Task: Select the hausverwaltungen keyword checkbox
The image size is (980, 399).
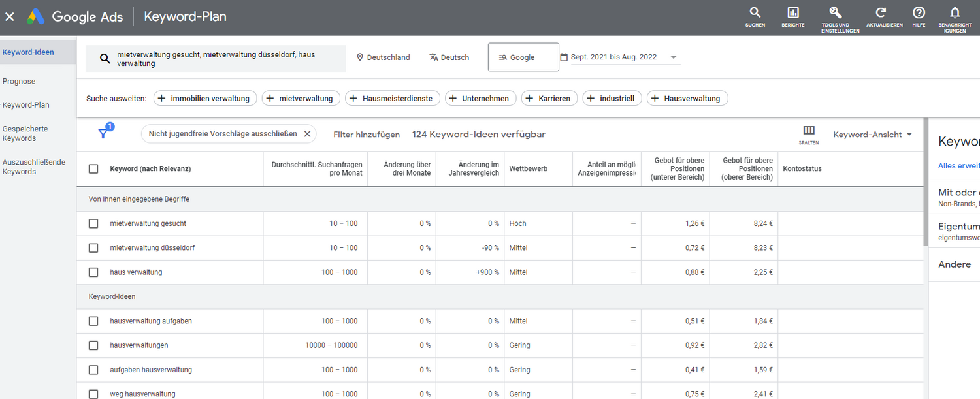Action: 93,345
